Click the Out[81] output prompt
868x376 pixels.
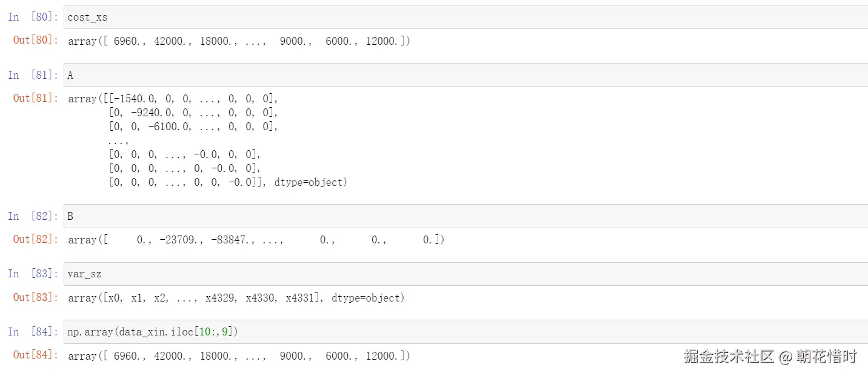click(x=36, y=98)
